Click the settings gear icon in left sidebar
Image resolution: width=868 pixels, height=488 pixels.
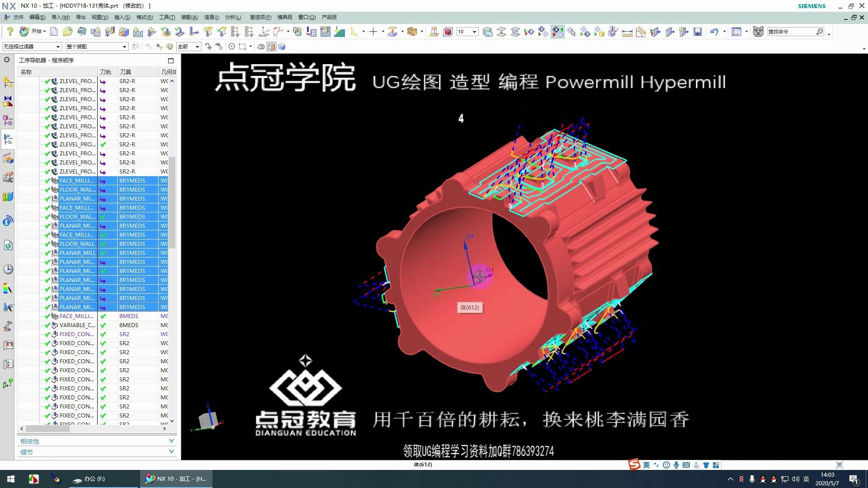(x=7, y=60)
